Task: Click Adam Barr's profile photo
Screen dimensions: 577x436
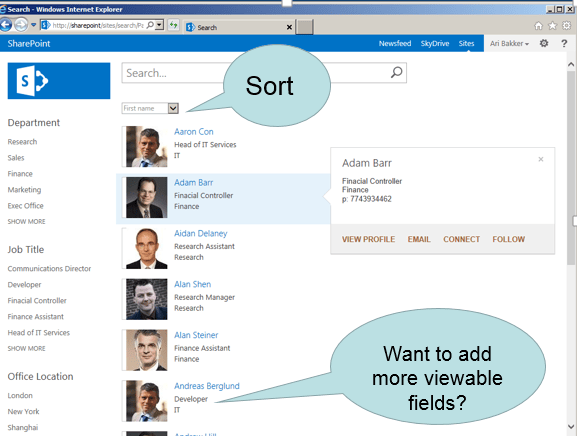Action: tap(146, 197)
